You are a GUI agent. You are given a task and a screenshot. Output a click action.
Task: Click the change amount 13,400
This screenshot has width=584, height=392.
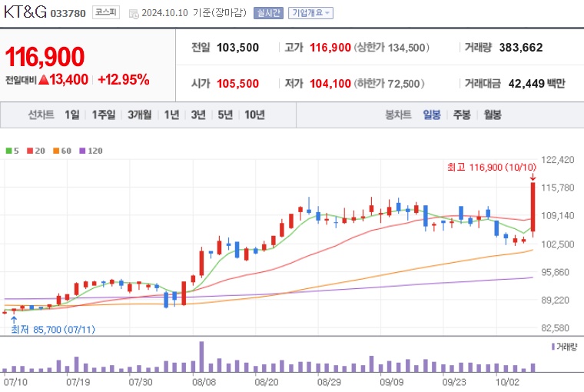69,79
